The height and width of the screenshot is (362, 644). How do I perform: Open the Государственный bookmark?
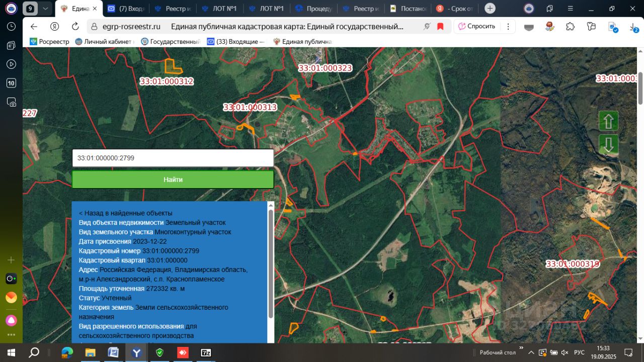click(x=171, y=42)
